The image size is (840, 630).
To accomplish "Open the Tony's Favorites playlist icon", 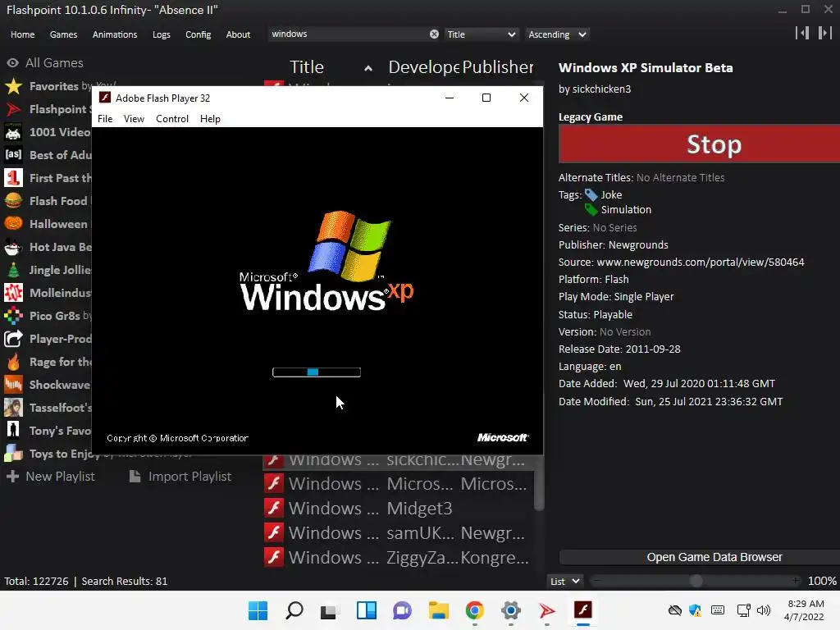I will 13,431.
